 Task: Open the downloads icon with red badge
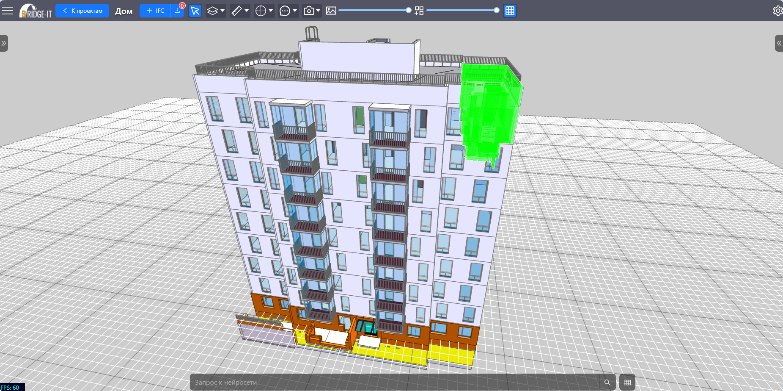[178, 10]
